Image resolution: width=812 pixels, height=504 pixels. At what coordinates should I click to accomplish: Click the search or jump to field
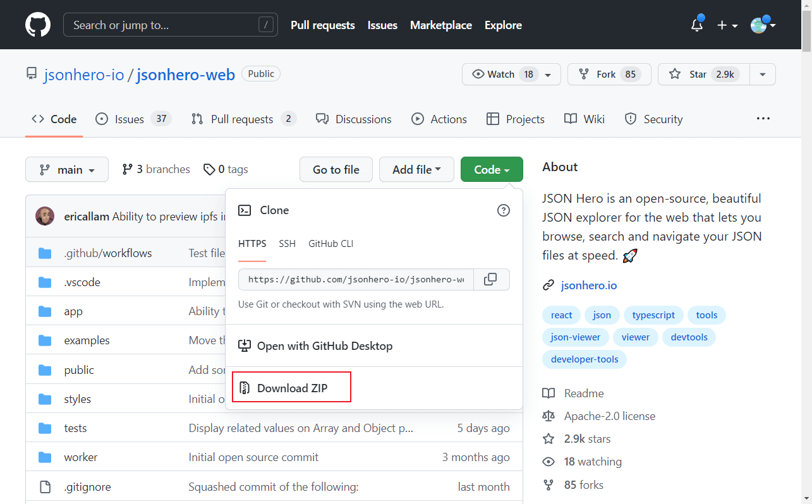coord(171,25)
